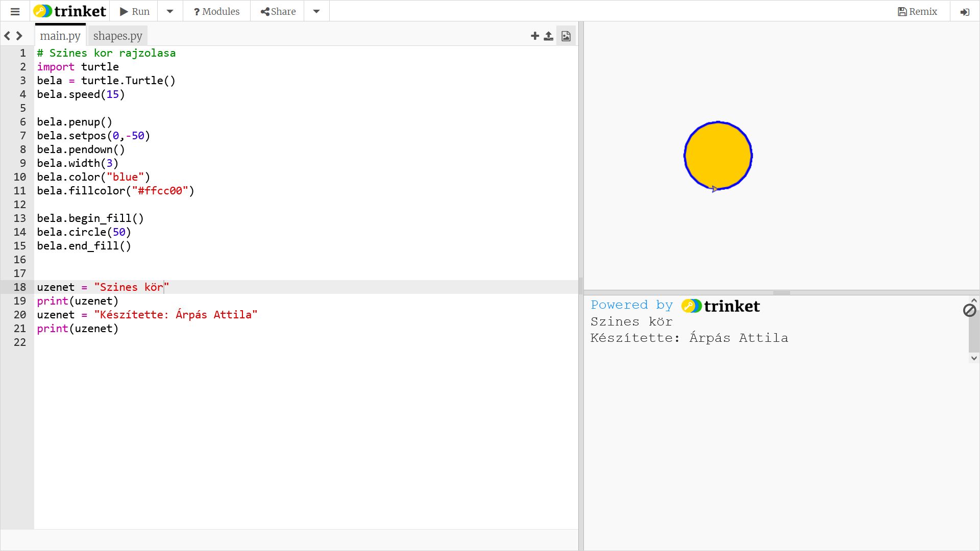The width and height of the screenshot is (980, 551).
Task: Click the login icon at top right
Action: (x=964, y=12)
